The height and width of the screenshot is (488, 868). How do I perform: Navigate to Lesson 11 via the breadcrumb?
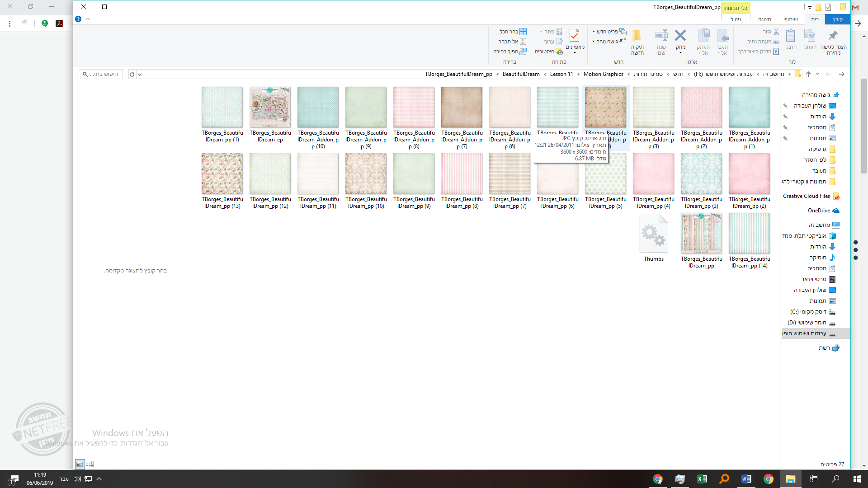tap(561, 74)
